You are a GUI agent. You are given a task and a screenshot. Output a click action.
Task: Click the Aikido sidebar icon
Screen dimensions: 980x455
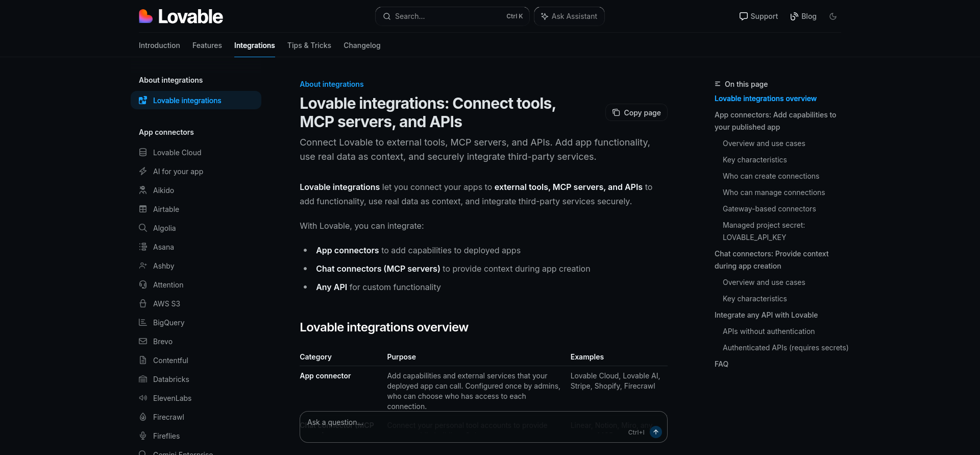143,190
